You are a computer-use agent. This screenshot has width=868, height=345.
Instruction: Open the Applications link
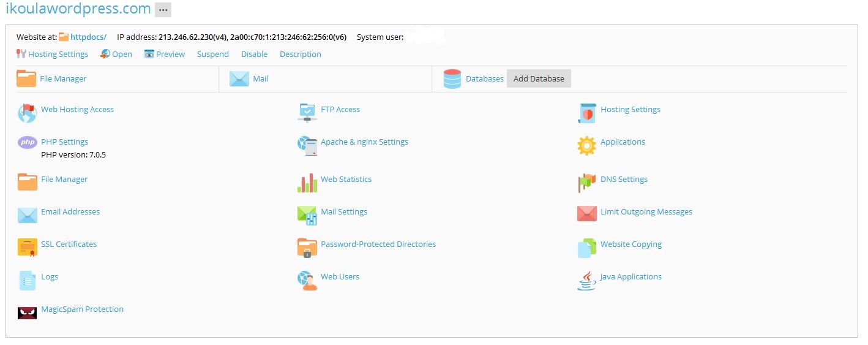[x=623, y=142]
